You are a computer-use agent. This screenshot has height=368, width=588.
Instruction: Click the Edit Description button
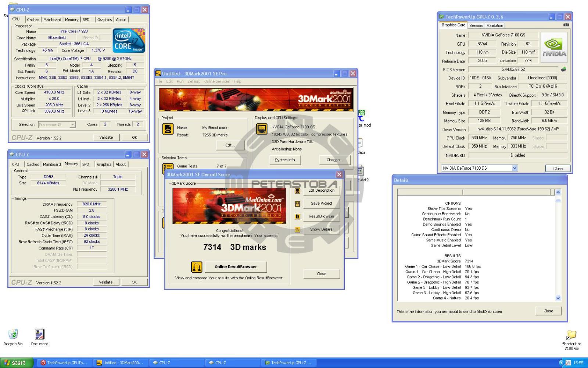pos(321,191)
